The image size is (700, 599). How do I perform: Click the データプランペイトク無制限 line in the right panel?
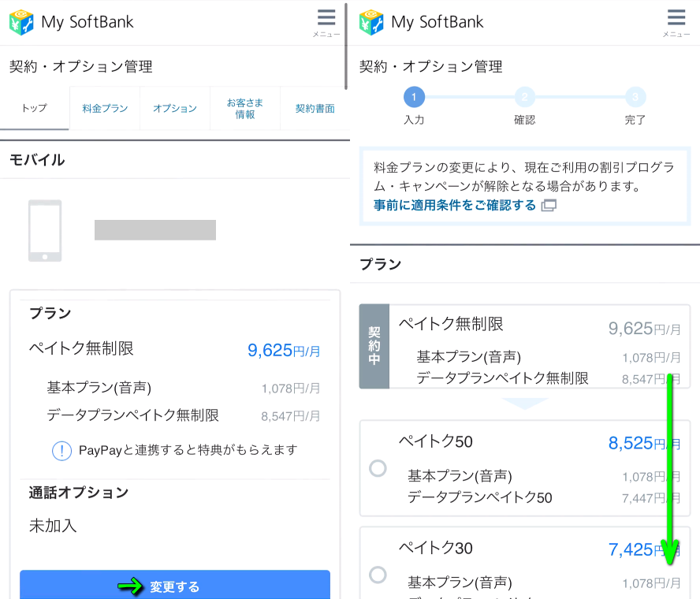pos(503,378)
